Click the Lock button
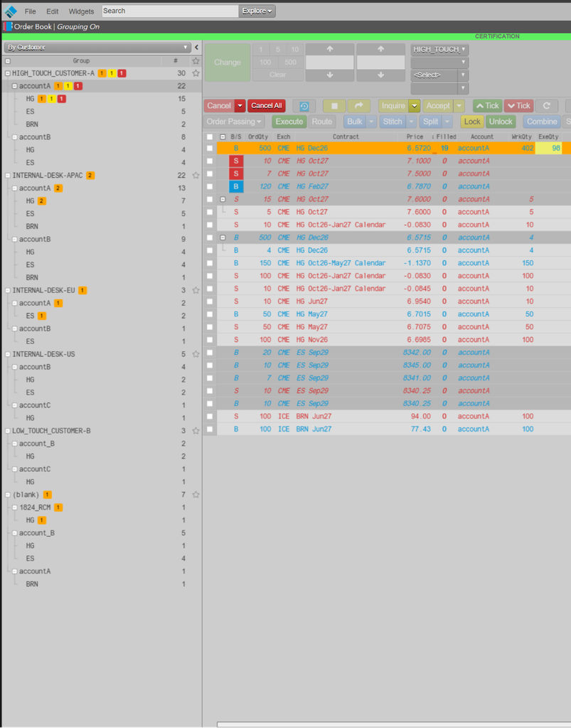The width and height of the screenshot is (571, 728). (x=472, y=122)
